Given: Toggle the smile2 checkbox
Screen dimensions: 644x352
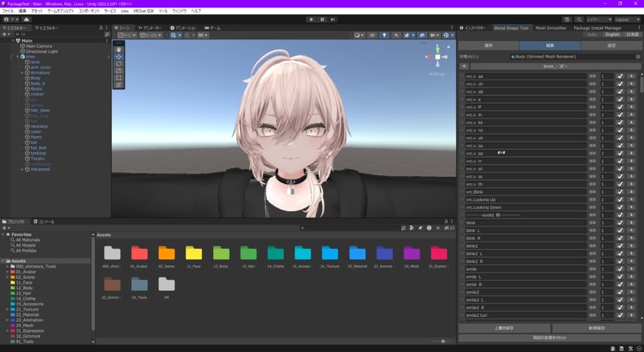Looking at the screenshot, I should pos(620,292).
